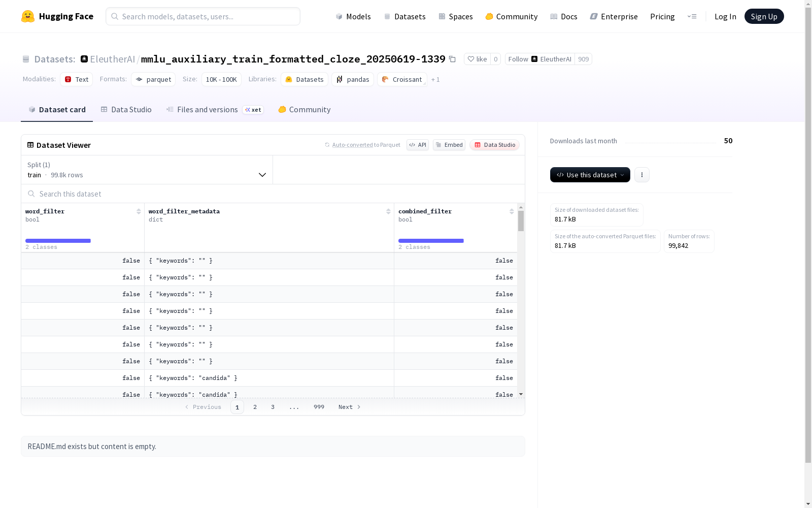Open Models in the top navigation
Screen dimensions: 812x508
(x=353, y=16)
